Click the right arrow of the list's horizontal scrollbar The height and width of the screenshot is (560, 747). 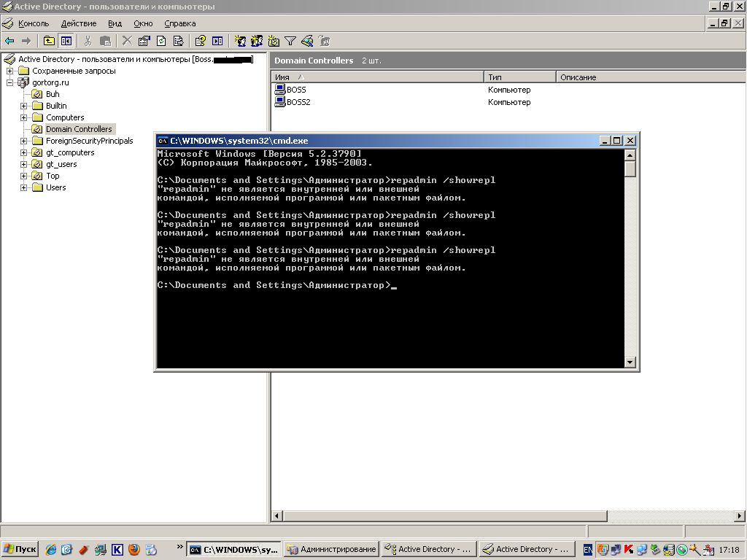[x=740, y=516]
